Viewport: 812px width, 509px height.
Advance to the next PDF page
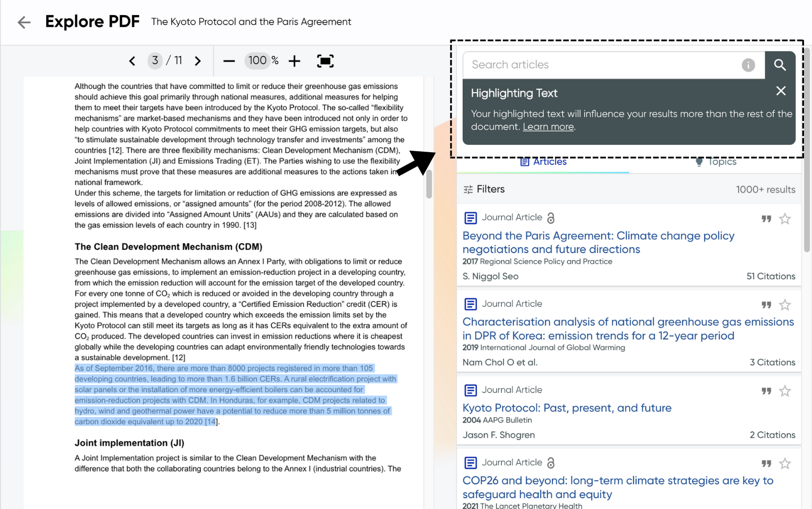coord(198,61)
